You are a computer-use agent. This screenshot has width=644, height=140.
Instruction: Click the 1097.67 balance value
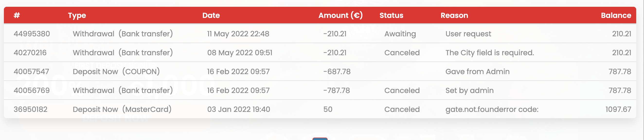coord(618,109)
